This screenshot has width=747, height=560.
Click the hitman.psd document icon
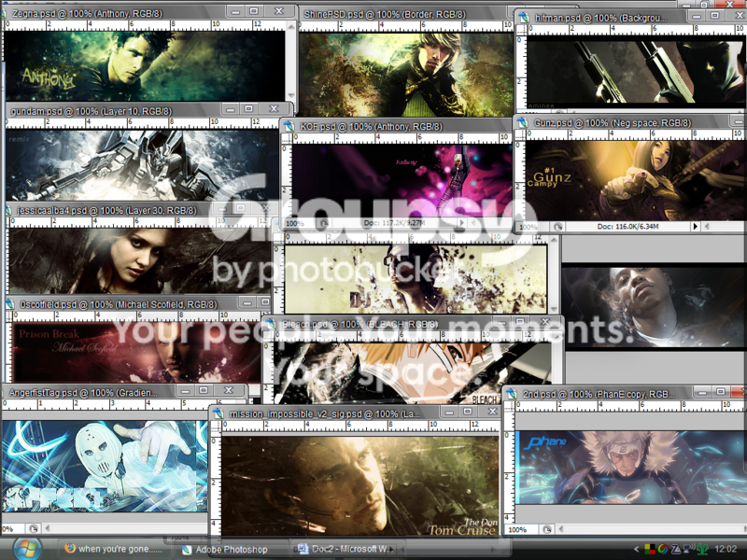524,18
